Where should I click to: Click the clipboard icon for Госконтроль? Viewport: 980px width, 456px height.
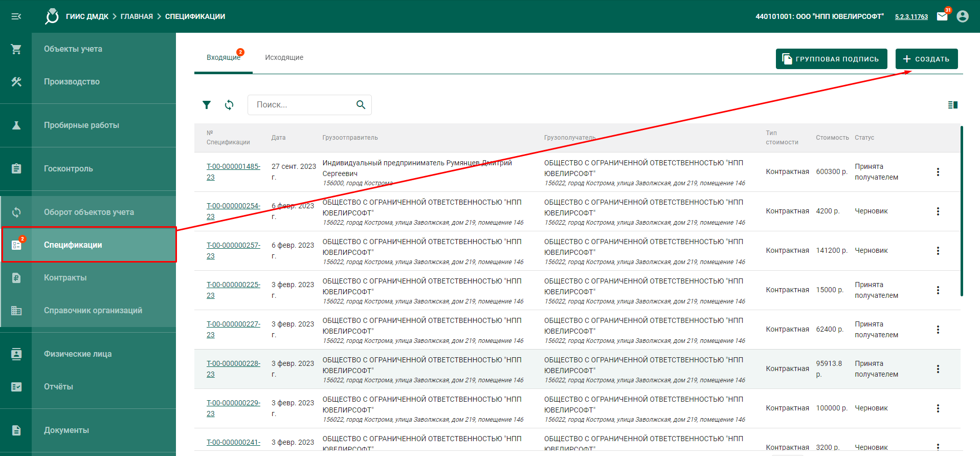pos(16,169)
